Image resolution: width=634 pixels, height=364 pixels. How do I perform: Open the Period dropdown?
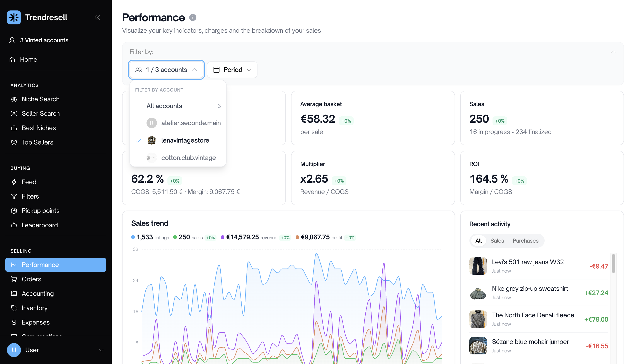pyautogui.click(x=232, y=70)
